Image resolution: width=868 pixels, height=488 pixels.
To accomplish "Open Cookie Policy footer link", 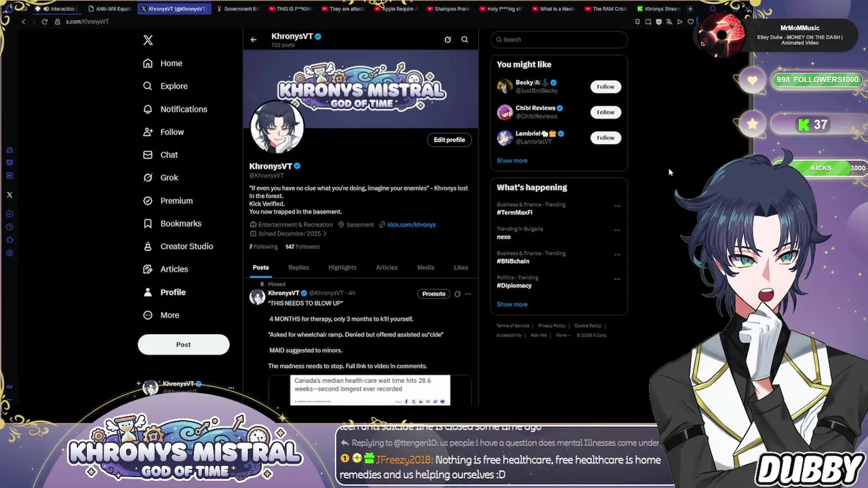I will pos(588,326).
